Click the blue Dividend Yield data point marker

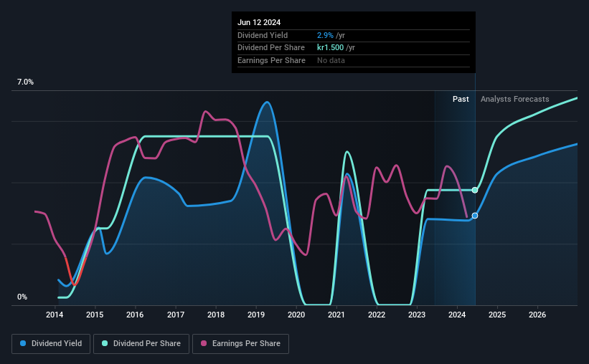(475, 216)
